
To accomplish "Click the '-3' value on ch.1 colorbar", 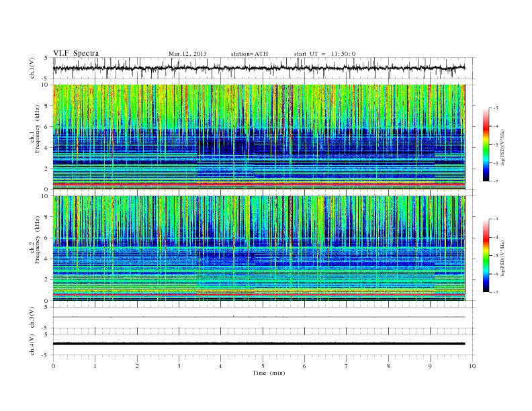I will 495,108.
